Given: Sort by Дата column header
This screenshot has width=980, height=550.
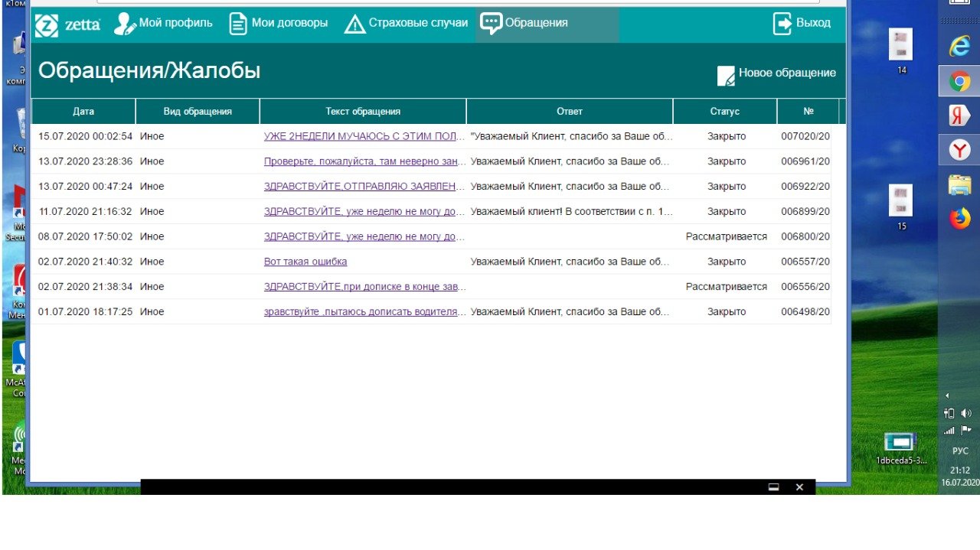Looking at the screenshot, I should 83,111.
